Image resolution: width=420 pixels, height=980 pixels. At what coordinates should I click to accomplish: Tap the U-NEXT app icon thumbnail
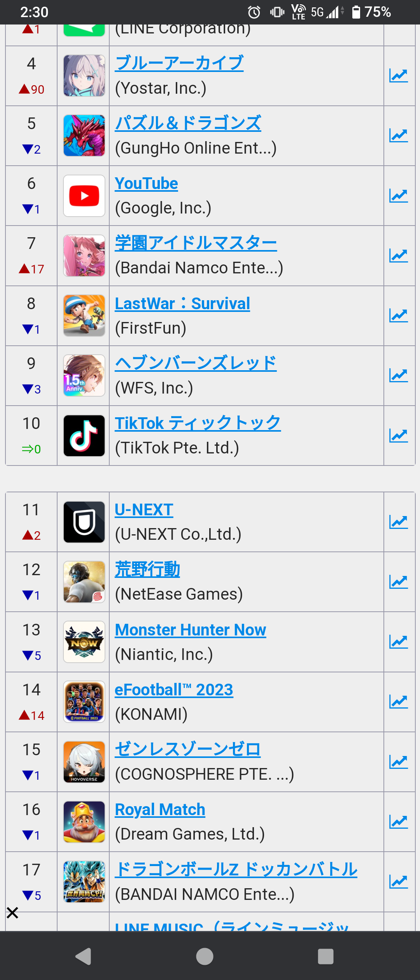point(84,522)
